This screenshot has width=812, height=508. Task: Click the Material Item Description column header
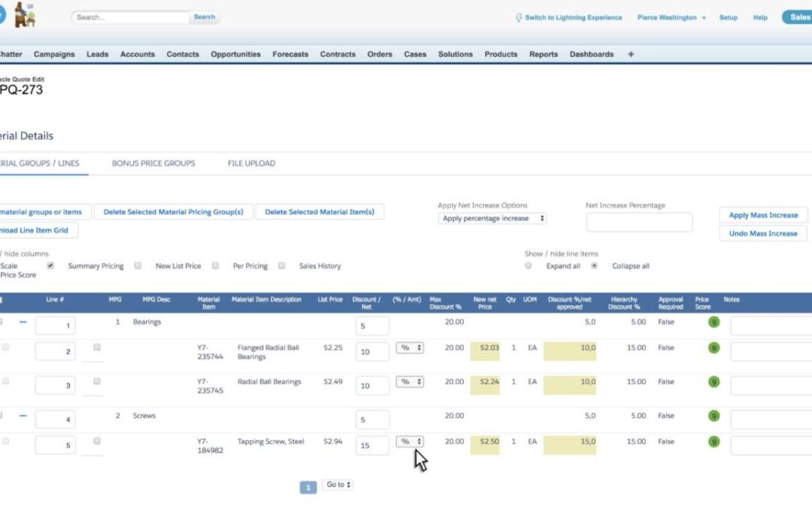coord(266,300)
